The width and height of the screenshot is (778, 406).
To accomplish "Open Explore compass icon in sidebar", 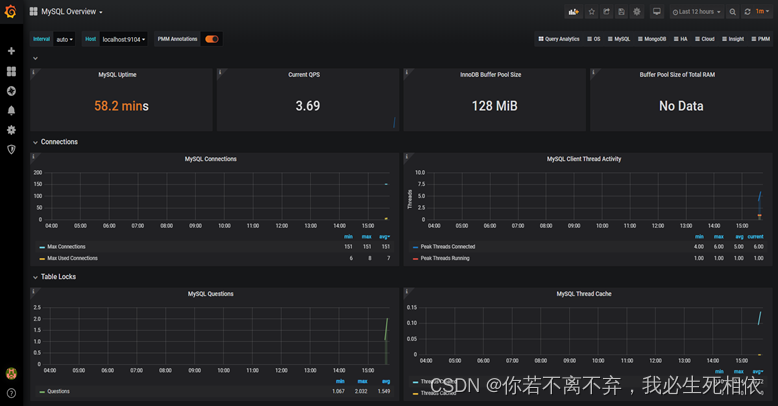I will 11,91.
